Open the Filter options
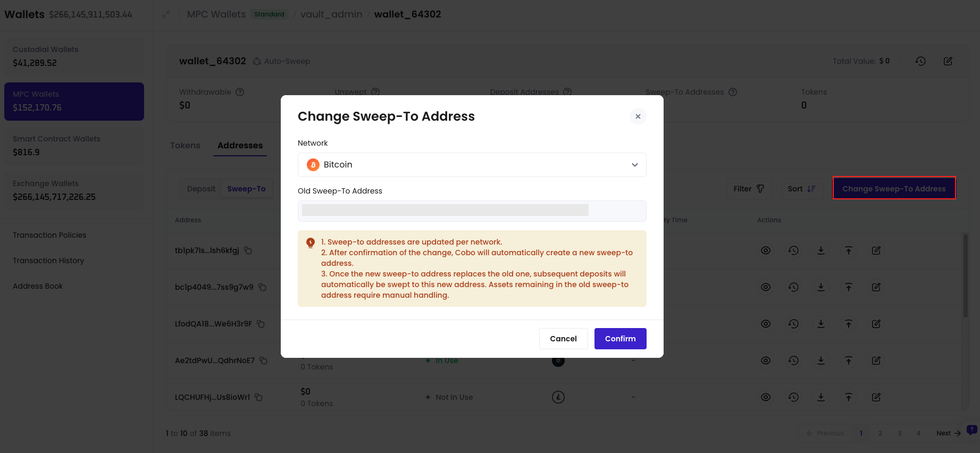This screenshot has height=453, width=980. pyautogui.click(x=749, y=188)
